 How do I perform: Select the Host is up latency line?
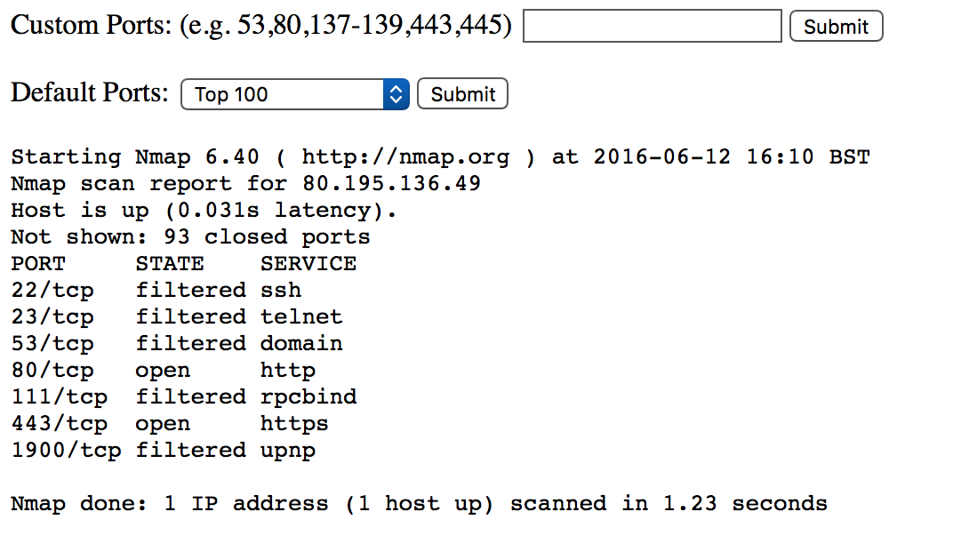pyautogui.click(x=204, y=211)
